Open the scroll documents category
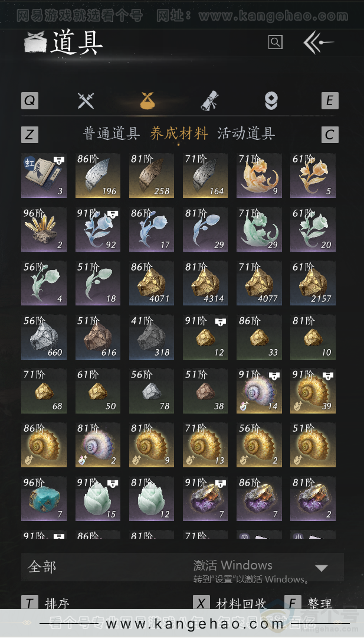This screenshot has height=638, width=364. pos(210,100)
